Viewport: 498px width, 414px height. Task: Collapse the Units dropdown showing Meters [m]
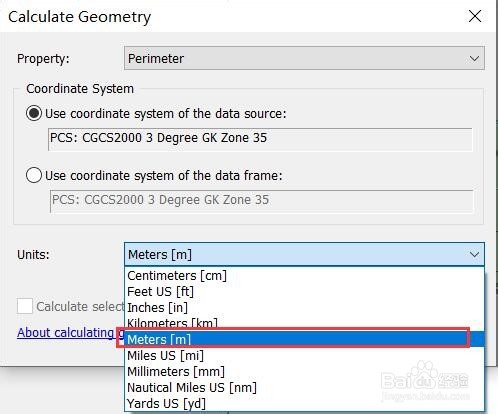pyautogui.click(x=304, y=254)
